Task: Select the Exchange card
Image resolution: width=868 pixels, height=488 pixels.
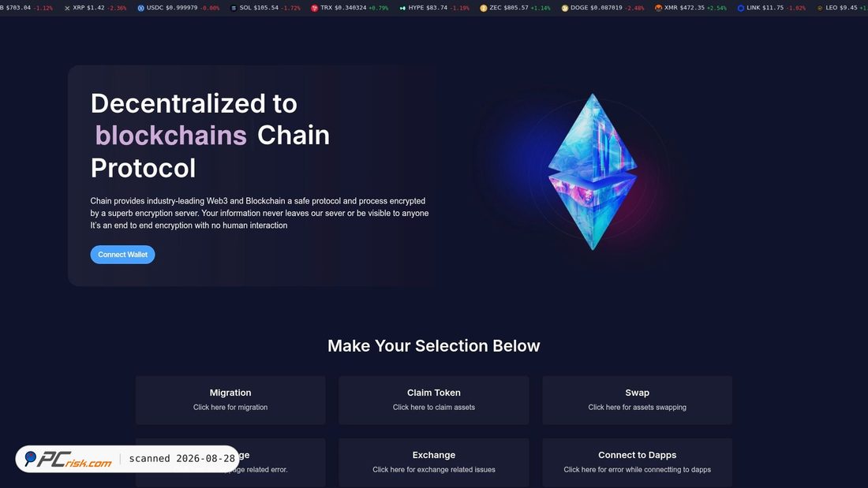Action: click(433, 463)
